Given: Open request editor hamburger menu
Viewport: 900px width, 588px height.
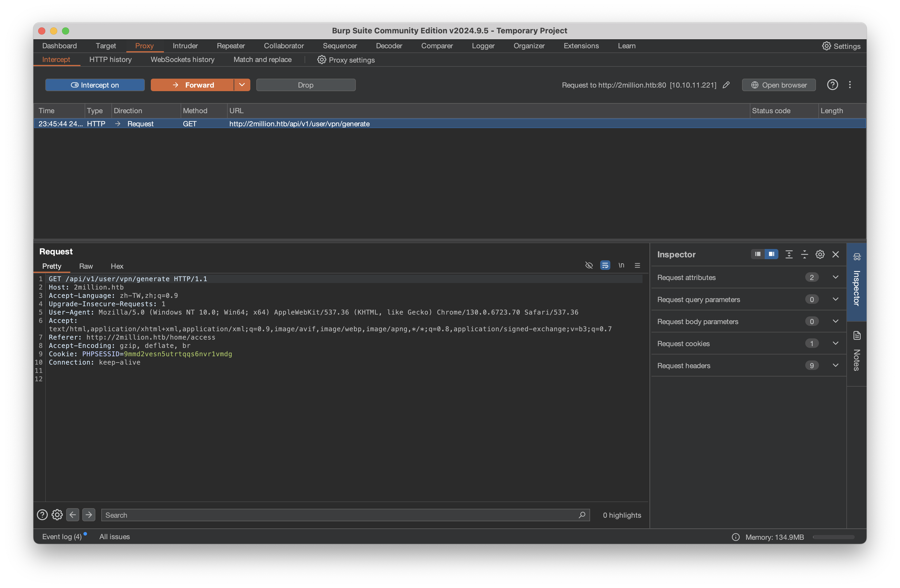Looking at the screenshot, I should pyautogui.click(x=637, y=265).
